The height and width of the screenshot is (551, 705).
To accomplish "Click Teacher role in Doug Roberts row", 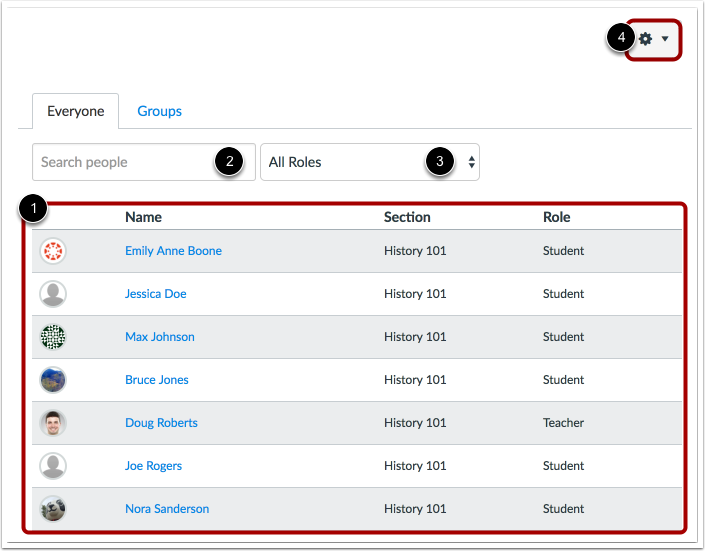I will [x=563, y=423].
